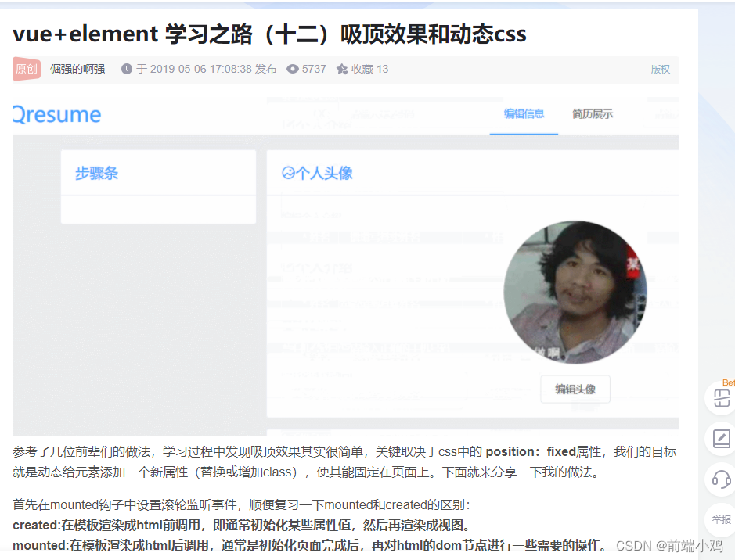Open author 倔强的啊强 profile link
The height and width of the screenshot is (560, 735).
77,70
